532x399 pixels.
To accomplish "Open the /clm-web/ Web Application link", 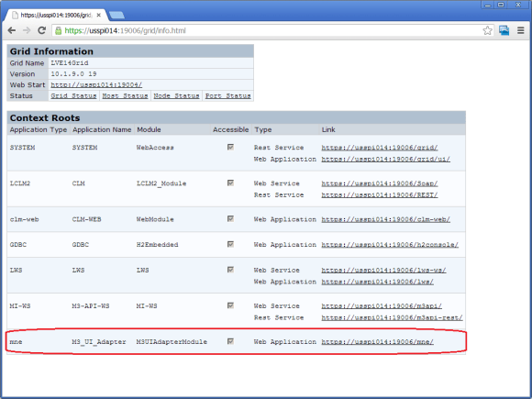I will [x=386, y=219].
